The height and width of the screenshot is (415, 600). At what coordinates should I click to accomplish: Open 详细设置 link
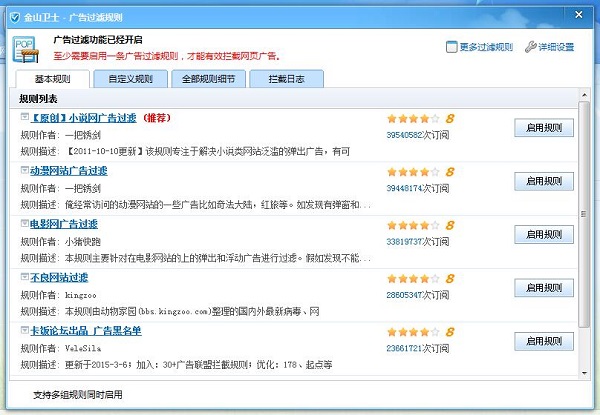[x=556, y=47]
